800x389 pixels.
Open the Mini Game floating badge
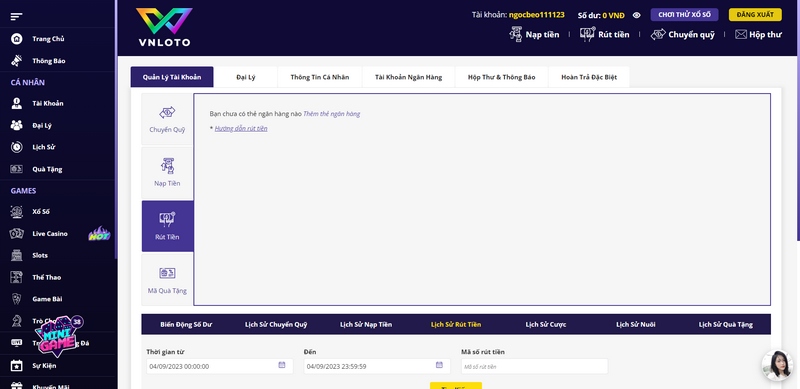[x=57, y=337]
